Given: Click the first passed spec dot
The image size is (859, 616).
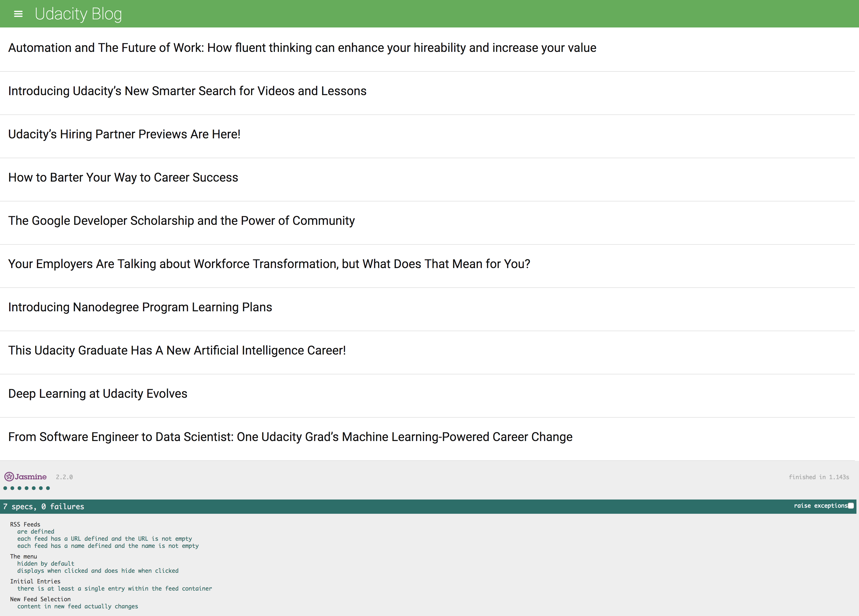Looking at the screenshot, I should point(5,488).
